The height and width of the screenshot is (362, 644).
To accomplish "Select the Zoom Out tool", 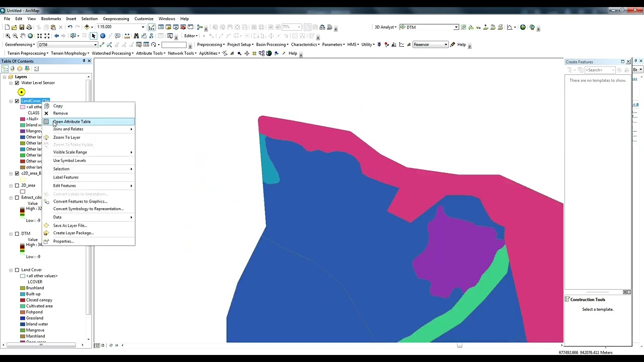I will tap(15, 36).
